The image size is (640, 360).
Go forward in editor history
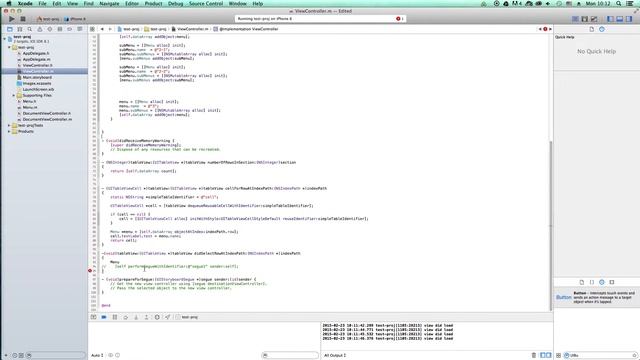pyautogui.click(x=109, y=29)
